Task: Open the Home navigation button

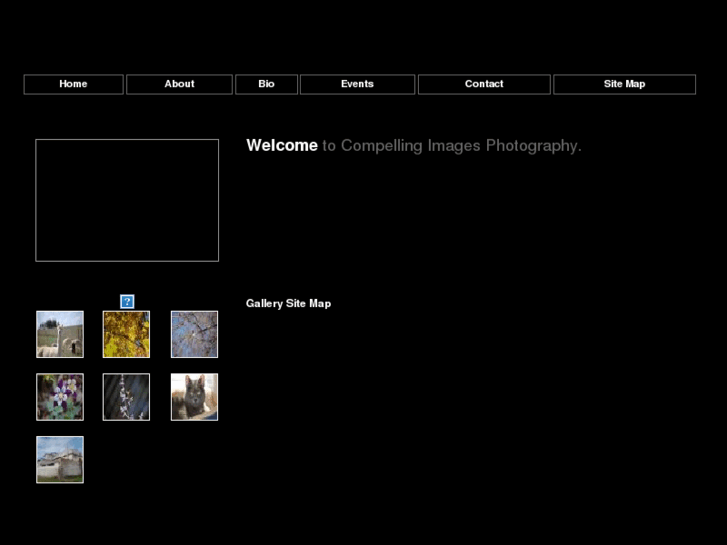Action: tap(73, 84)
